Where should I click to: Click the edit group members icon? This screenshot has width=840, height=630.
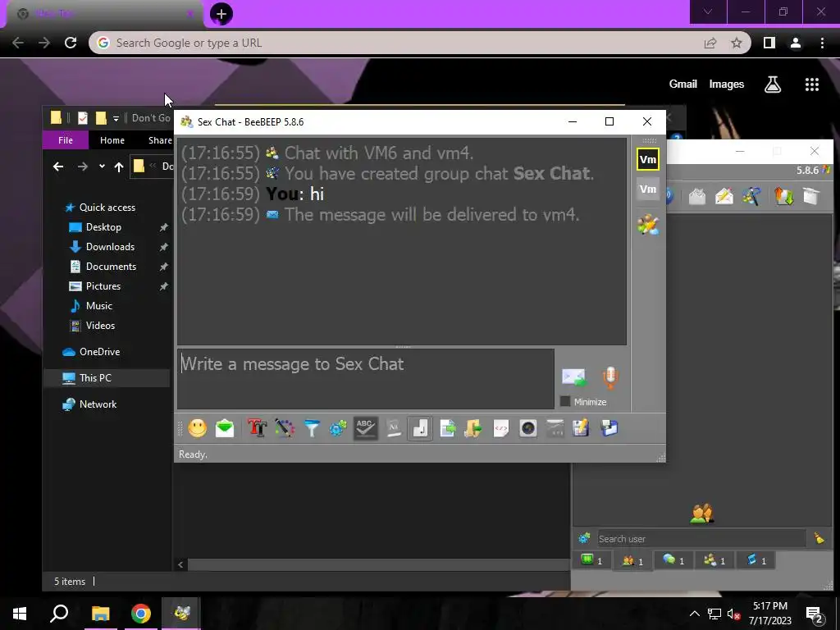648,225
